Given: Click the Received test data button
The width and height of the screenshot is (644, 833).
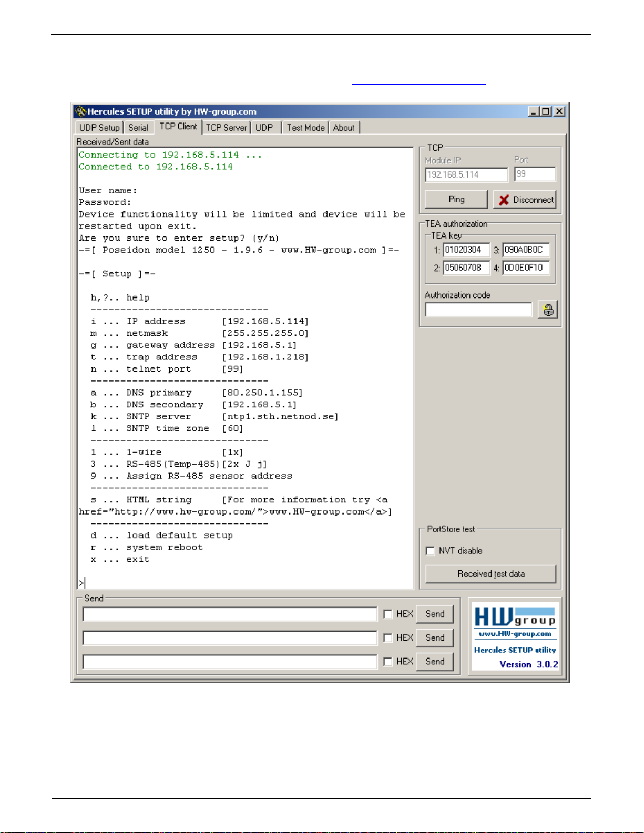Looking at the screenshot, I should click(x=490, y=574).
